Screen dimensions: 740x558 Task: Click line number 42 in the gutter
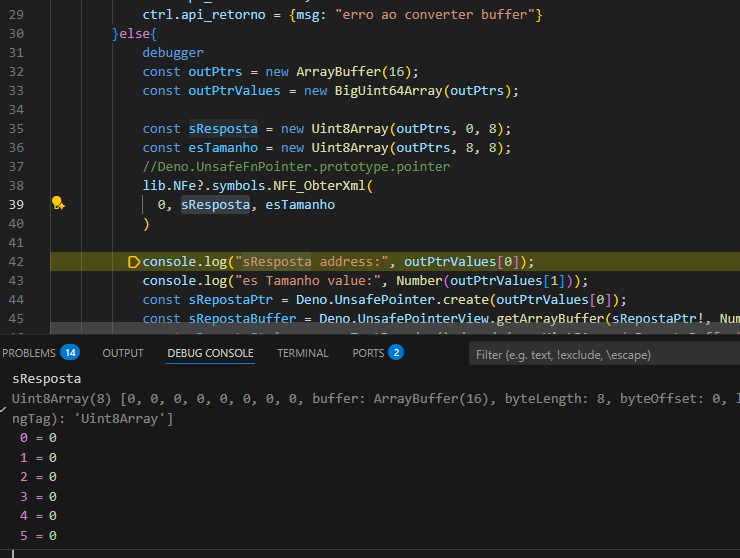click(16, 262)
